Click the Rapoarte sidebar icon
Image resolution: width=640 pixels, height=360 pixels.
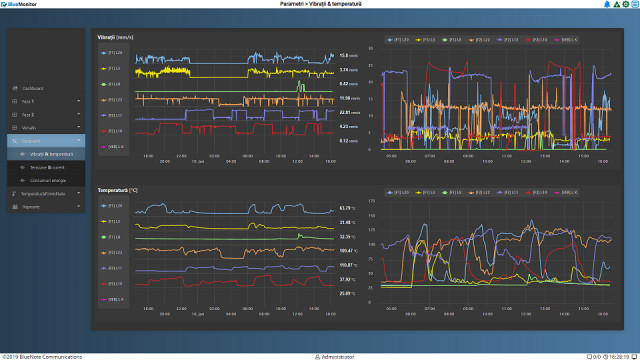pos(15,207)
